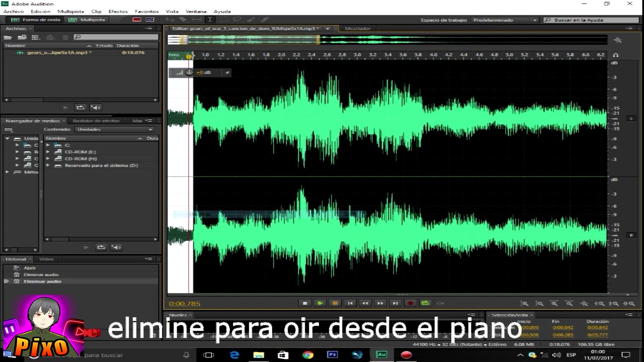The height and width of the screenshot is (362, 644).
Task: Click Import File icon in Archivos panel
Action: point(22,37)
